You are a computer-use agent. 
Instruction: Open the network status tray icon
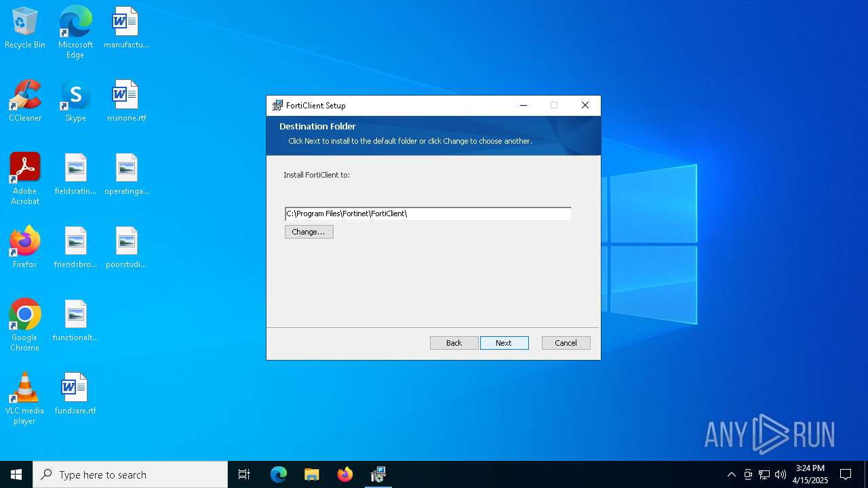tap(764, 474)
